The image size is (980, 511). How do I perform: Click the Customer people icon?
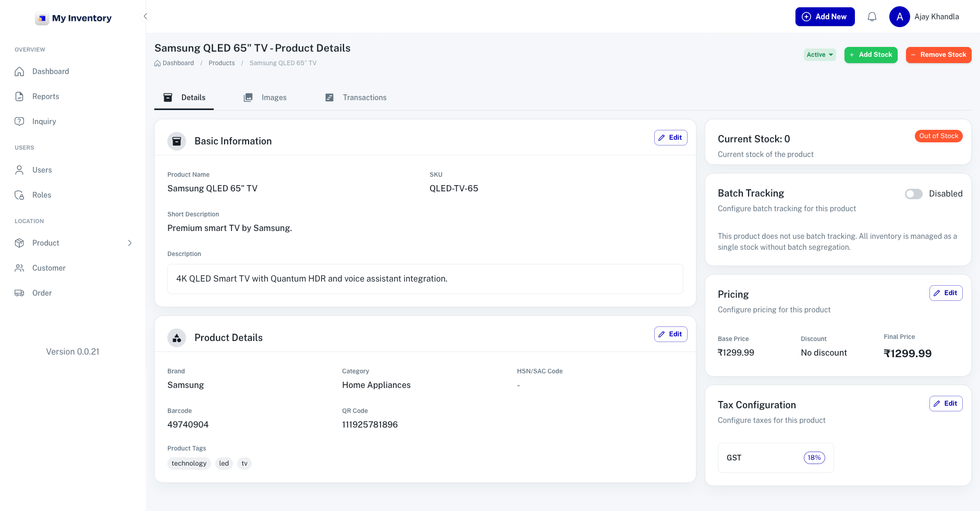tap(20, 268)
